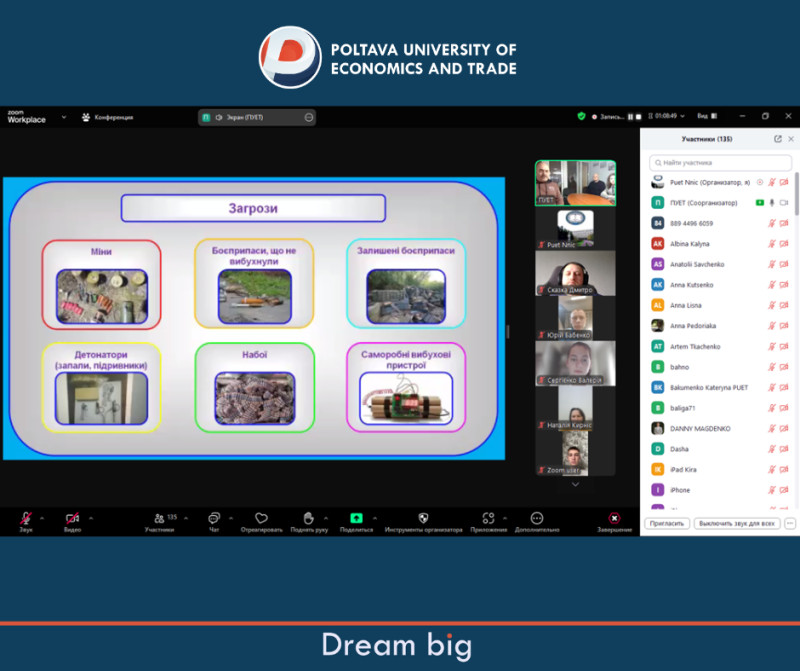Click Выключить звук для всех button
800x671 pixels.
(x=737, y=523)
